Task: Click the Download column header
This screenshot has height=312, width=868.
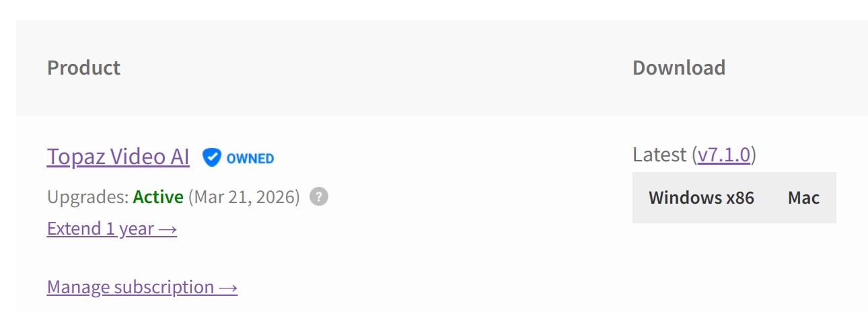Action: tap(678, 68)
